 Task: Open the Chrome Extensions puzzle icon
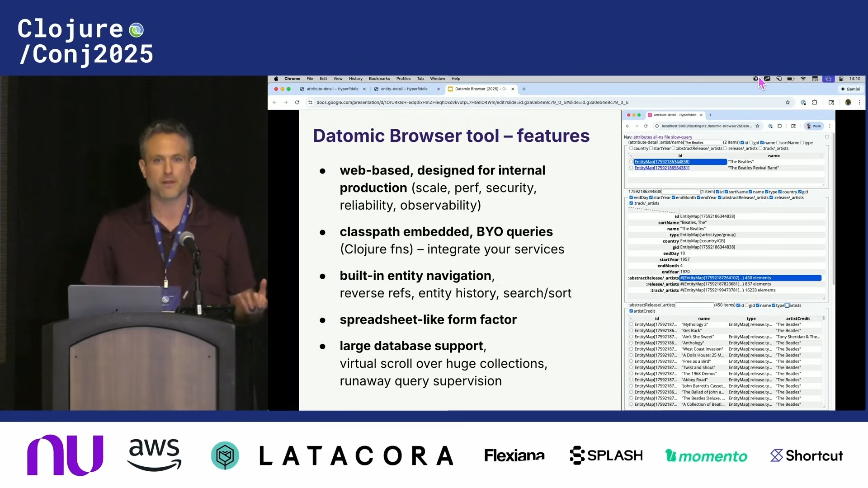point(816,103)
